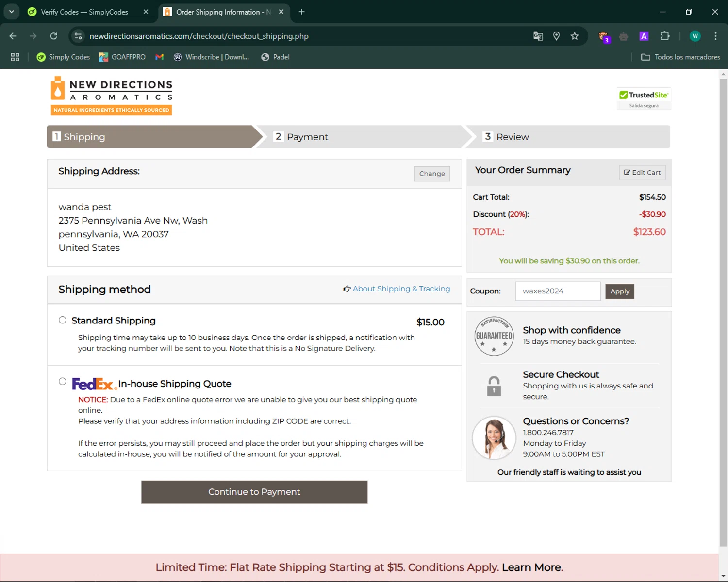Click the Standard Shipping price $15.00
728x582 pixels.
point(430,322)
